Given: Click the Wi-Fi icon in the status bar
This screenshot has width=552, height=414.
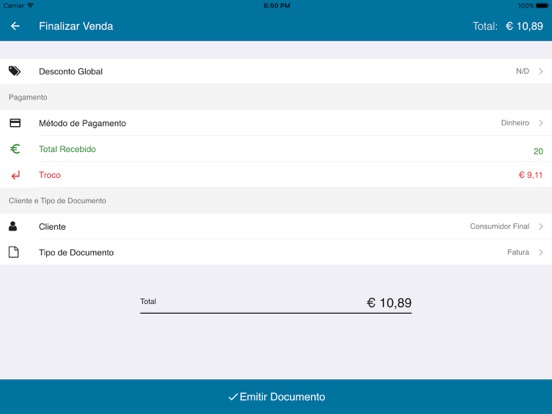Looking at the screenshot, I should (30, 5).
